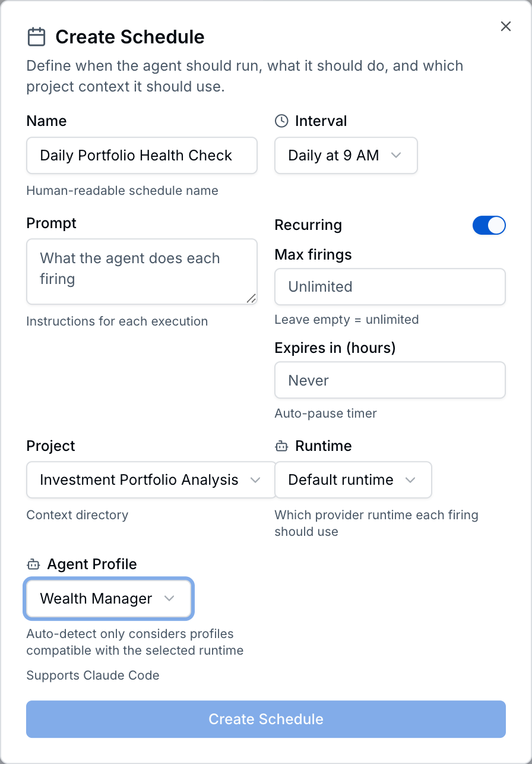Screen dimensions: 532x764
Task: Disable the Recurring toggle
Action: click(489, 225)
